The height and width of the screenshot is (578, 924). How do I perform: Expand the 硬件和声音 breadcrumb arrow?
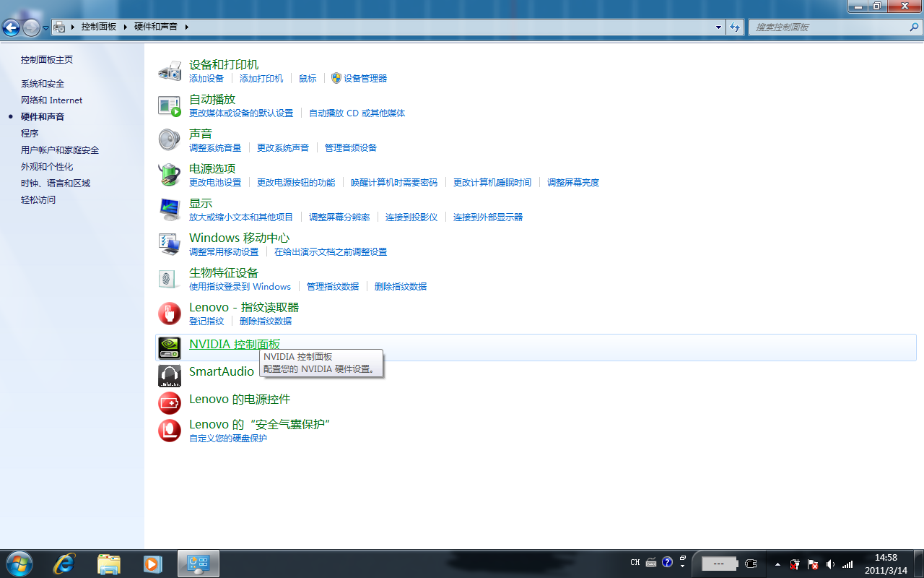186,27
